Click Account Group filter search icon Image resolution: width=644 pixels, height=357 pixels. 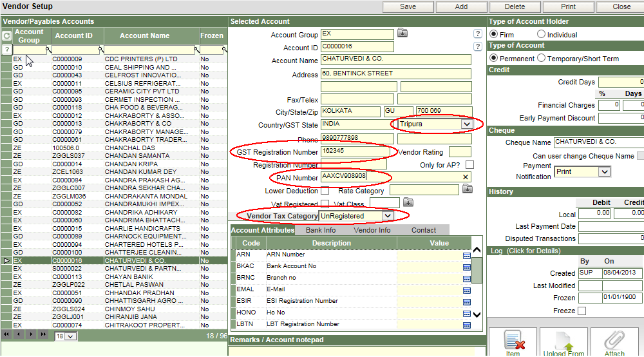click(48, 50)
